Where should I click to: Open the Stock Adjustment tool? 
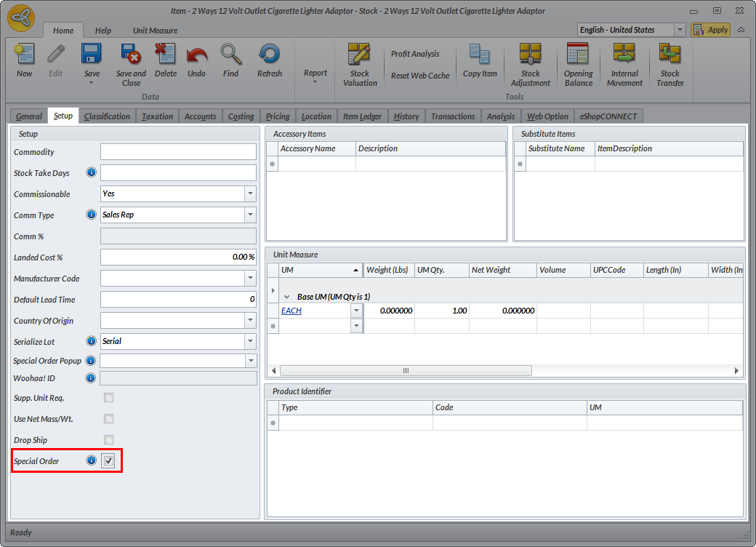[530, 63]
